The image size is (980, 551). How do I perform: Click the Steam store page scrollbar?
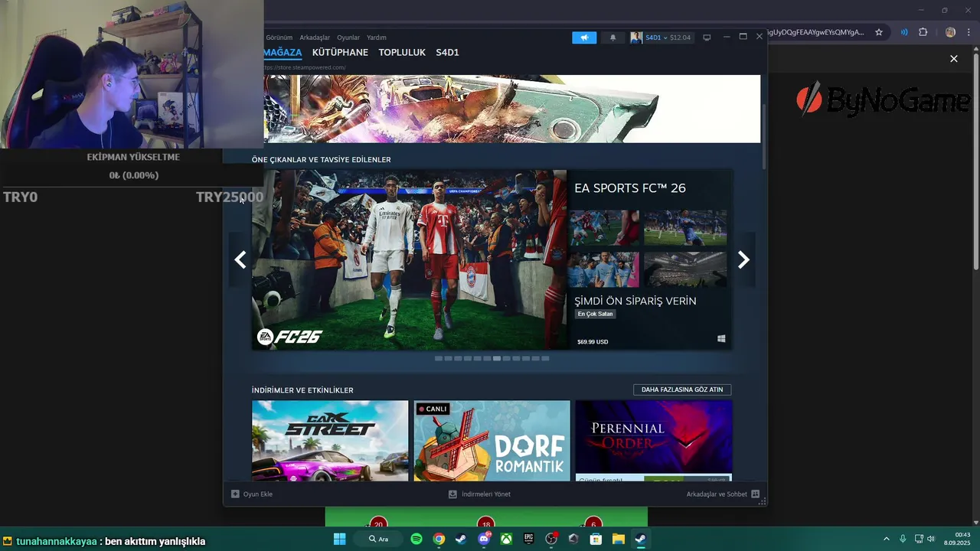point(764,136)
